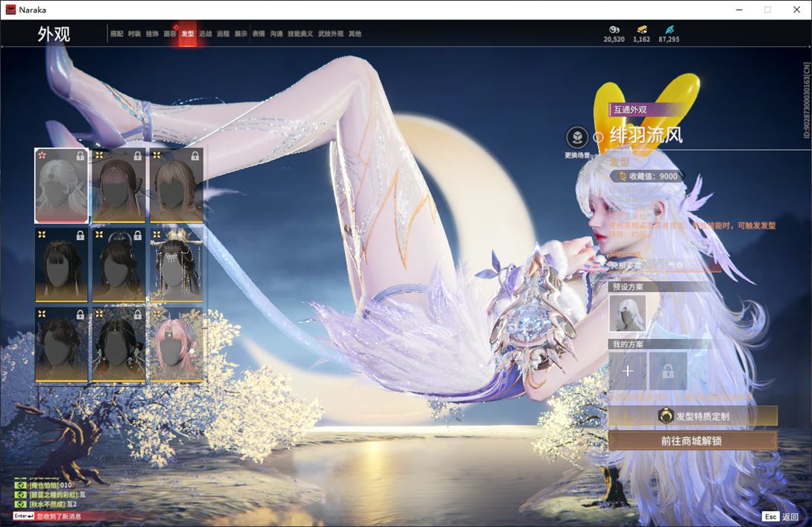
Task: Go to the 技能奥义 tab
Action: tap(300, 34)
